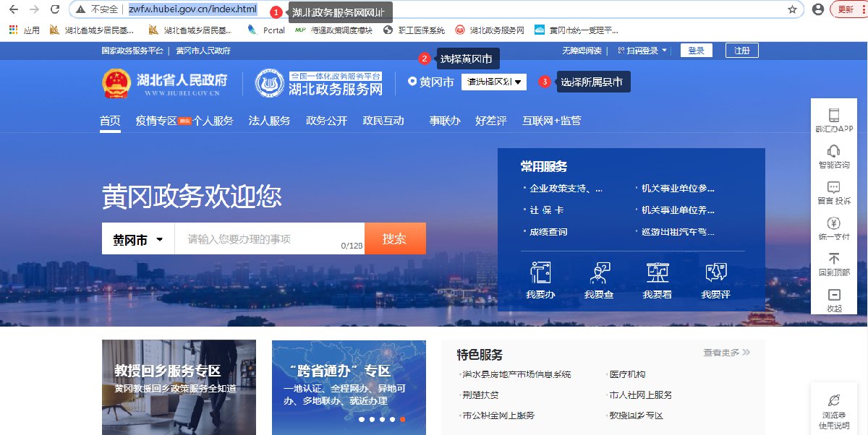Open the 医疗机构 link
The width and height of the screenshot is (868, 435).
click(x=627, y=374)
